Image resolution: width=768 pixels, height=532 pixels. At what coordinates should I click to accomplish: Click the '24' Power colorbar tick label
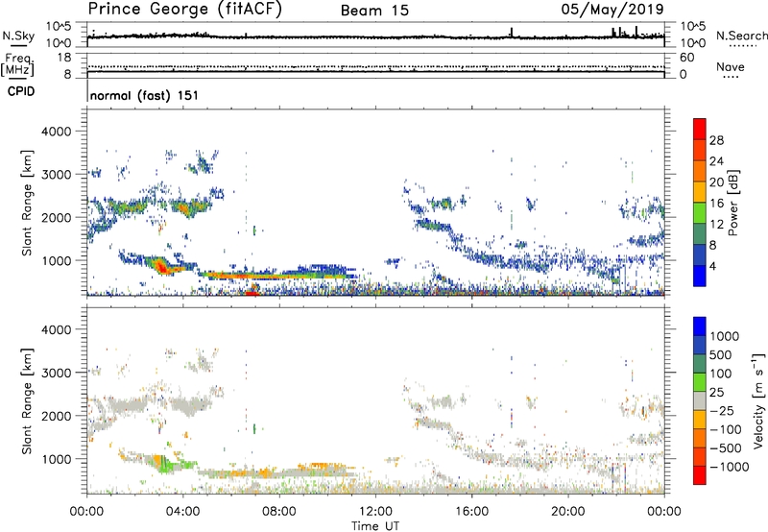[x=716, y=161]
